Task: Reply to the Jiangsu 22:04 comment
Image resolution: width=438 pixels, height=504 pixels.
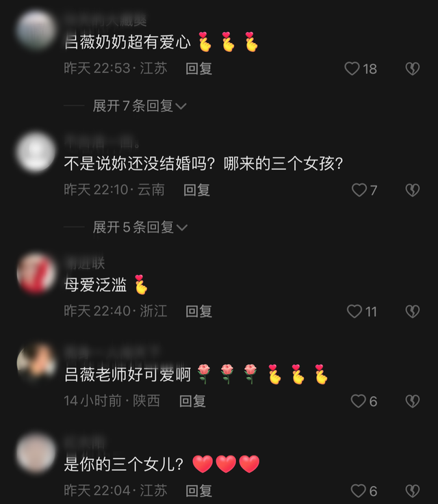Action: click(198, 491)
